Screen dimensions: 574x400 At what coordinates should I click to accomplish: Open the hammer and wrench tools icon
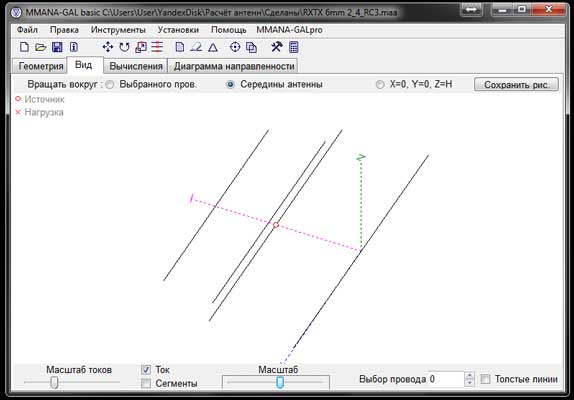click(276, 47)
